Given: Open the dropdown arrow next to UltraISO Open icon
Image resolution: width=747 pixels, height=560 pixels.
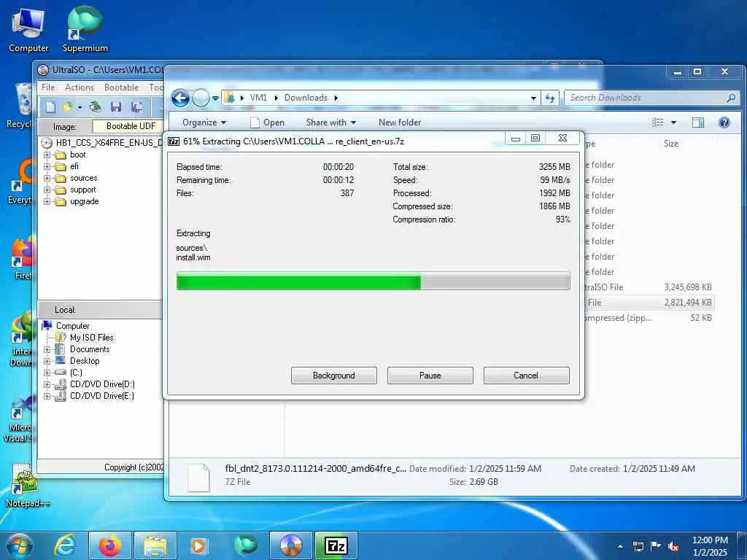Looking at the screenshot, I should [80, 108].
